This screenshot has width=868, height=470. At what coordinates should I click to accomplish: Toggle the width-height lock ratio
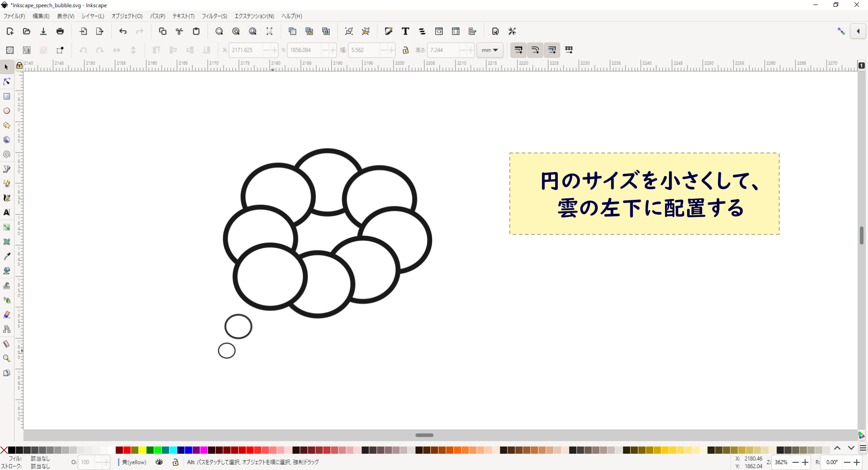point(406,50)
